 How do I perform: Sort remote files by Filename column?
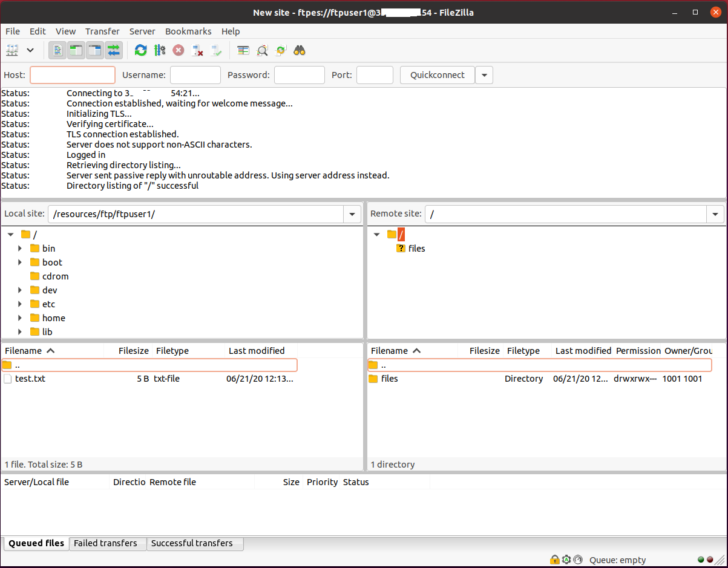coord(412,351)
